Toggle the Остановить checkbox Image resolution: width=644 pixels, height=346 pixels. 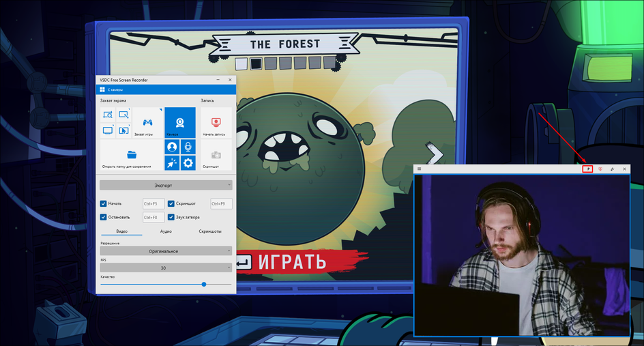coord(104,217)
